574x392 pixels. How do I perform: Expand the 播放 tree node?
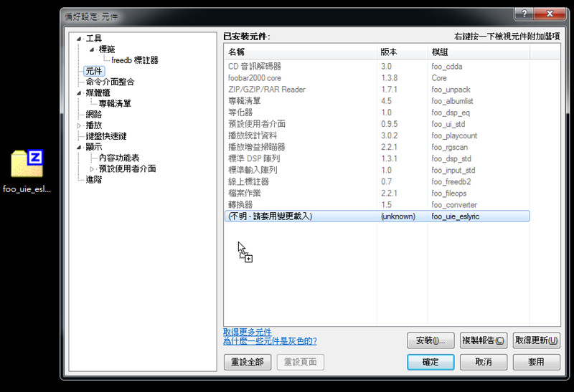tap(79, 125)
